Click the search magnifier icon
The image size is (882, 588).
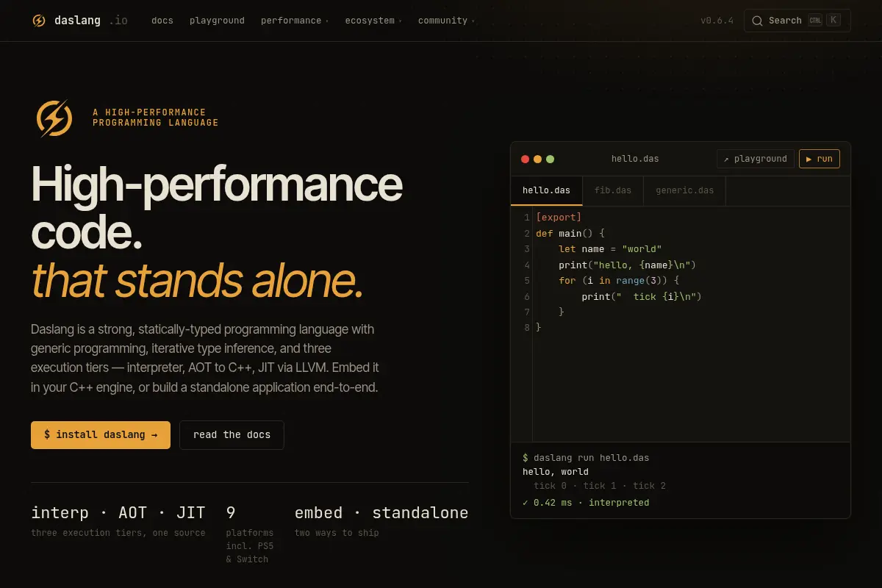(x=757, y=21)
